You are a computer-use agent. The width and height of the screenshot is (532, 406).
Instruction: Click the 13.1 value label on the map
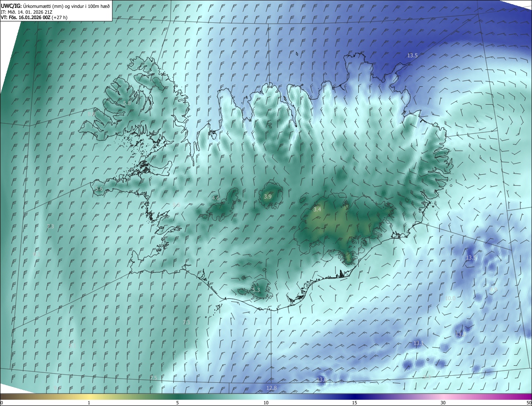pyautogui.click(x=418, y=343)
